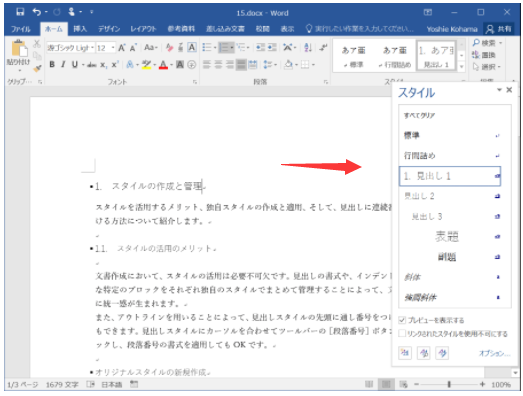Open Style Inspector in Styles pane
The width and height of the screenshot is (523, 396).
(x=424, y=353)
